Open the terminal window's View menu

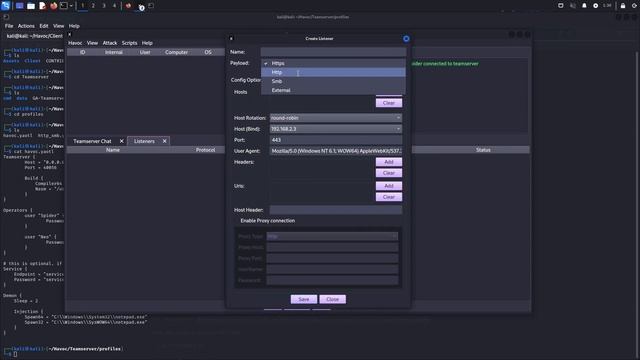[58, 26]
